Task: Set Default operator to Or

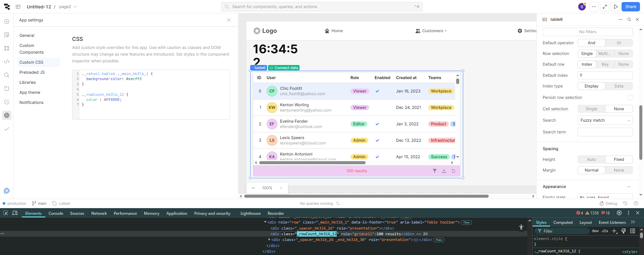Action: click(619, 43)
